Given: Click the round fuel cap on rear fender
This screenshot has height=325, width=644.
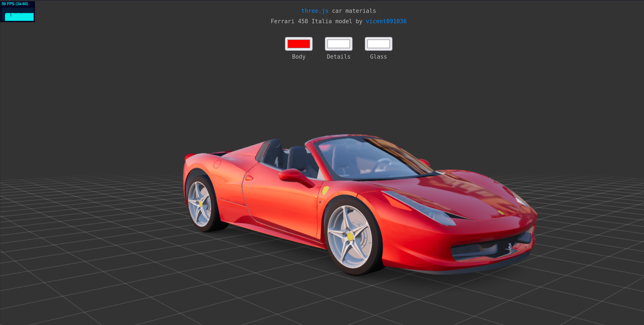Looking at the screenshot, I should (217, 164).
